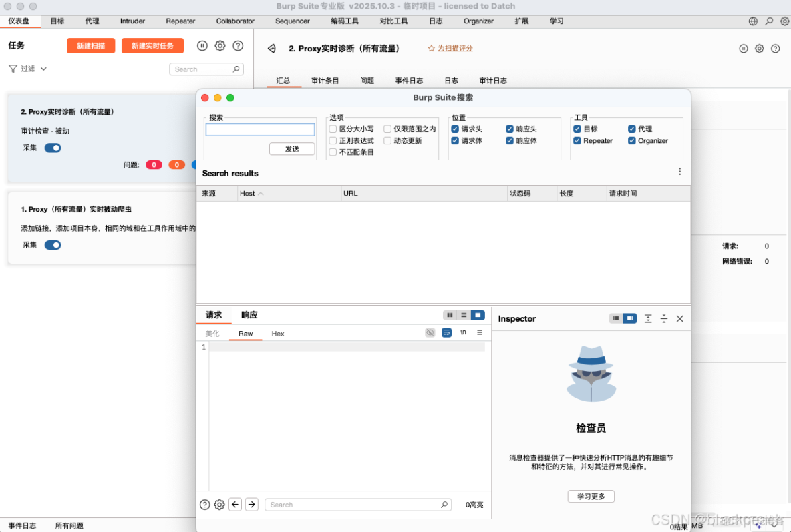The image size is (791, 532).
Task: Open the task panel settings gear icon
Action: click(x=220, y=45)
